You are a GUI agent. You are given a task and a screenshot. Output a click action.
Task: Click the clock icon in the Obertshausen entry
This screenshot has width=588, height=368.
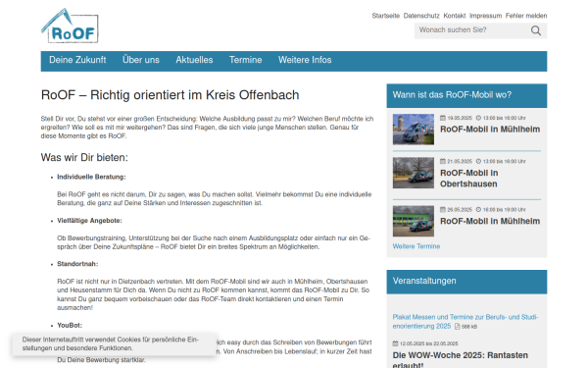478,161
